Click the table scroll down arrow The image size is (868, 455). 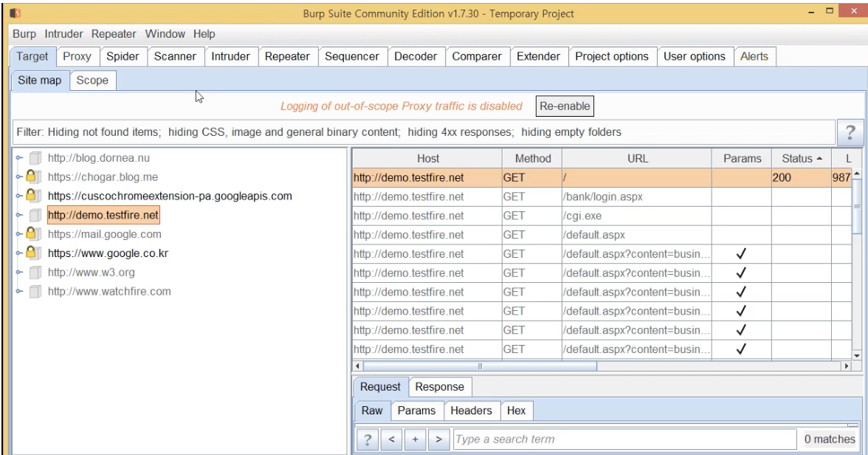tap(857, 355)
